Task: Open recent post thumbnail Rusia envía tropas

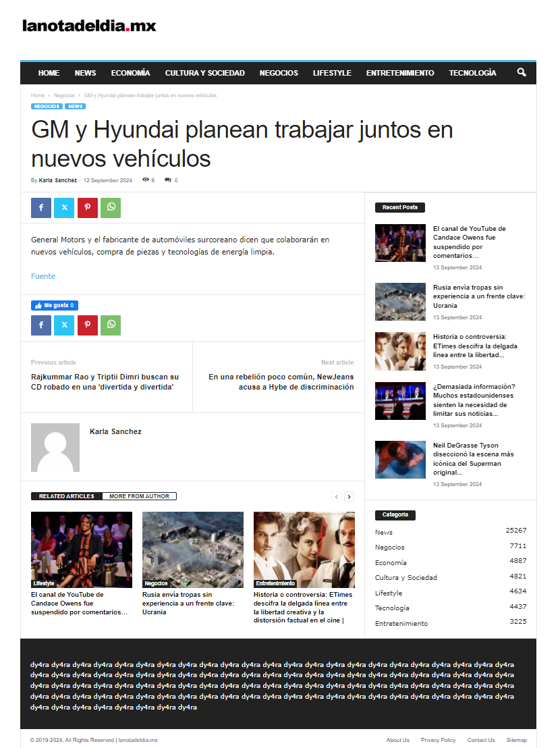Action: 400,302
